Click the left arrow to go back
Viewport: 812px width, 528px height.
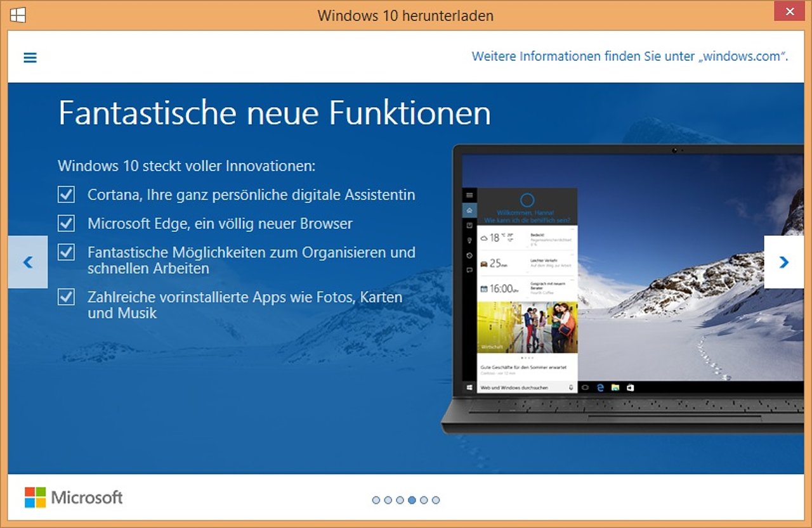click(x=28, y=262)
